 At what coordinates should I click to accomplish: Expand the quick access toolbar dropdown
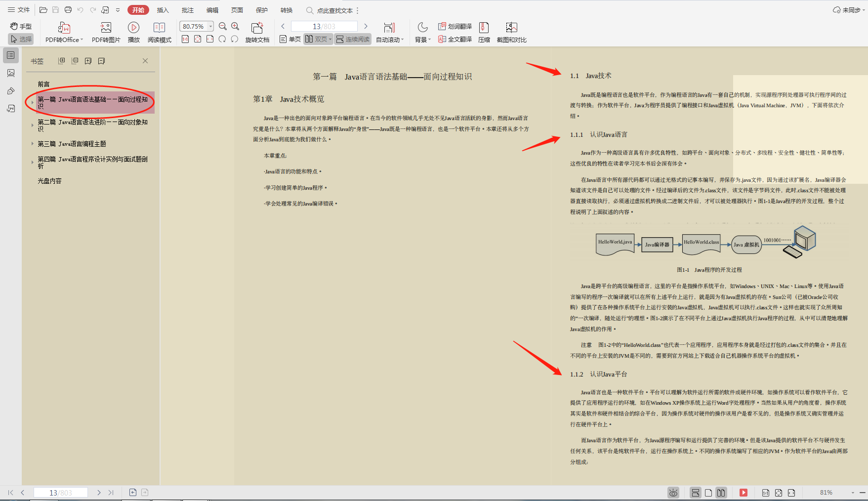tap(118, 10)
